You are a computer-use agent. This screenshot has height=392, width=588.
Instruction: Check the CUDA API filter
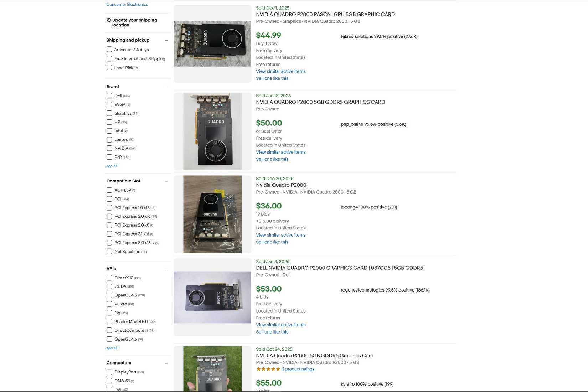(109, 287)
